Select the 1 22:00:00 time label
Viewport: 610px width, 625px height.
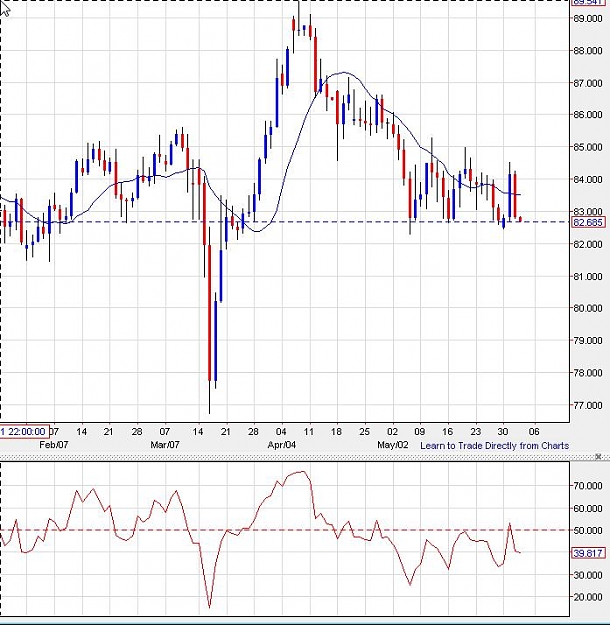point(24,431)
